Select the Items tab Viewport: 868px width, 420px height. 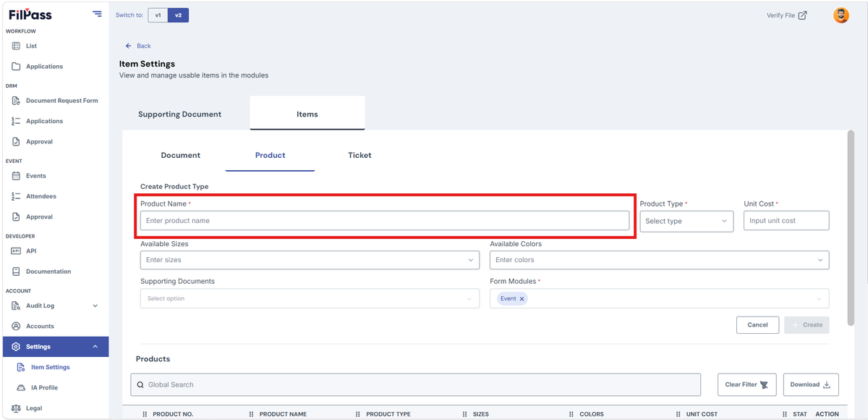pos(307,114)
